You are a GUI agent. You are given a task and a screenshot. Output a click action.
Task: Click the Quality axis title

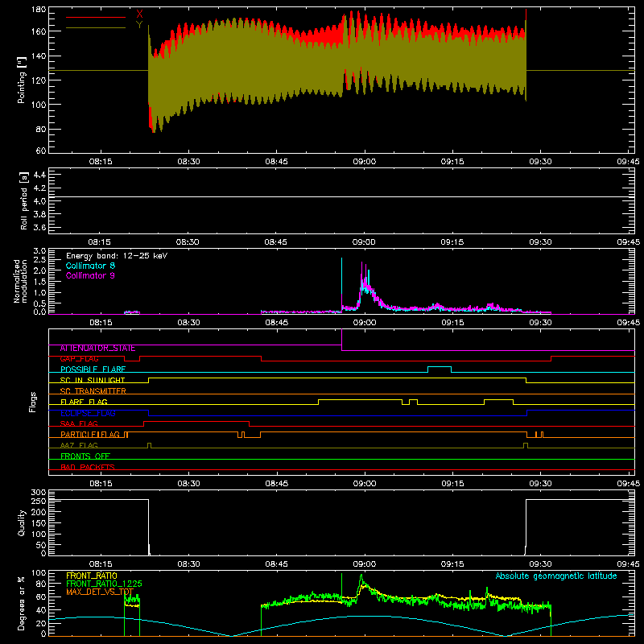22,522
